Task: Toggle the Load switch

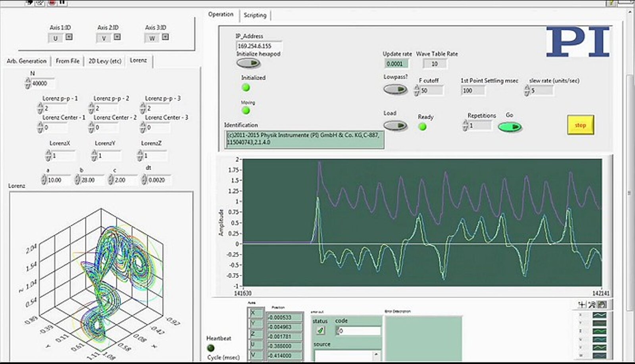Action: [395, 125]
